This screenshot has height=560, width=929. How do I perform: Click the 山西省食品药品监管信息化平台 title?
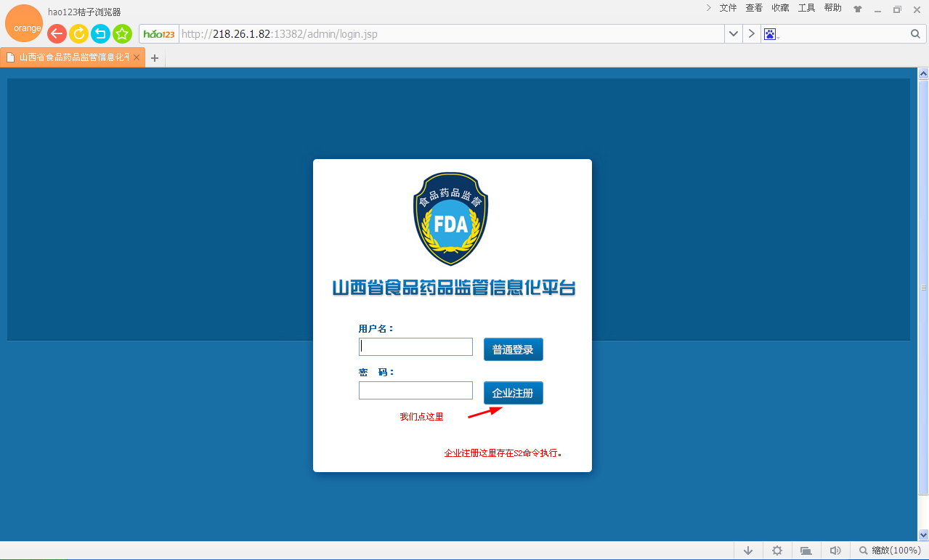[x=454, y=287]
